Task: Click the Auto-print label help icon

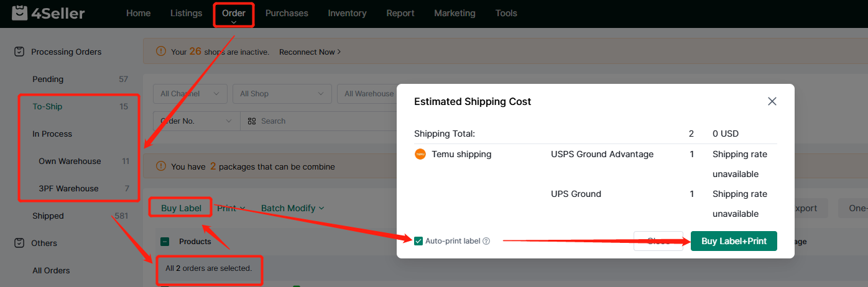Action: coord(486,241)
